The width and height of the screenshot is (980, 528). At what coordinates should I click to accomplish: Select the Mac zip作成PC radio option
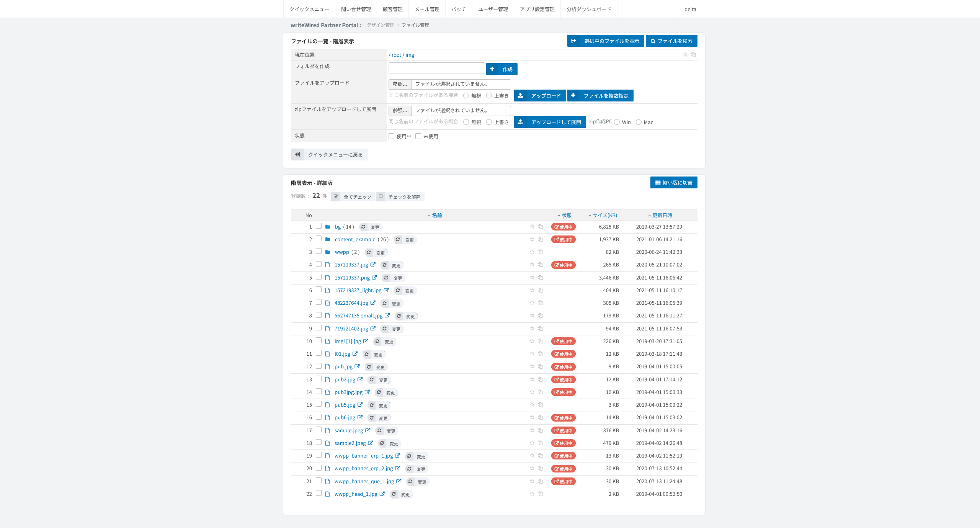(639, 122)
